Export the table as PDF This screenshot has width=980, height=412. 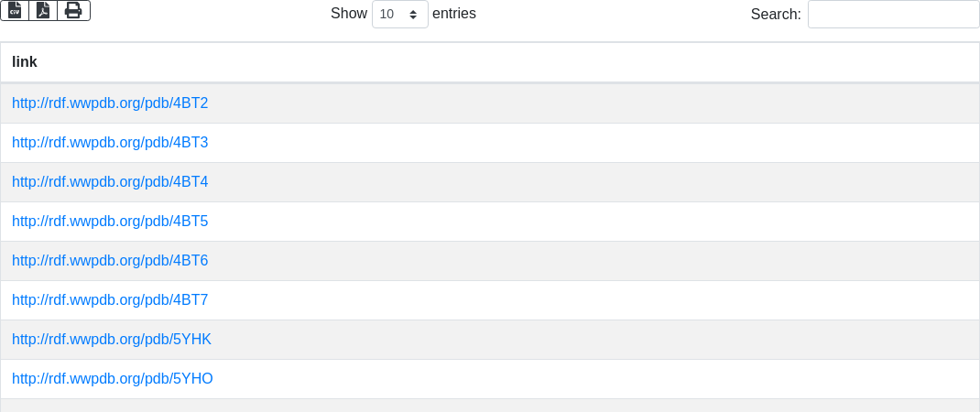coord(43,10)
